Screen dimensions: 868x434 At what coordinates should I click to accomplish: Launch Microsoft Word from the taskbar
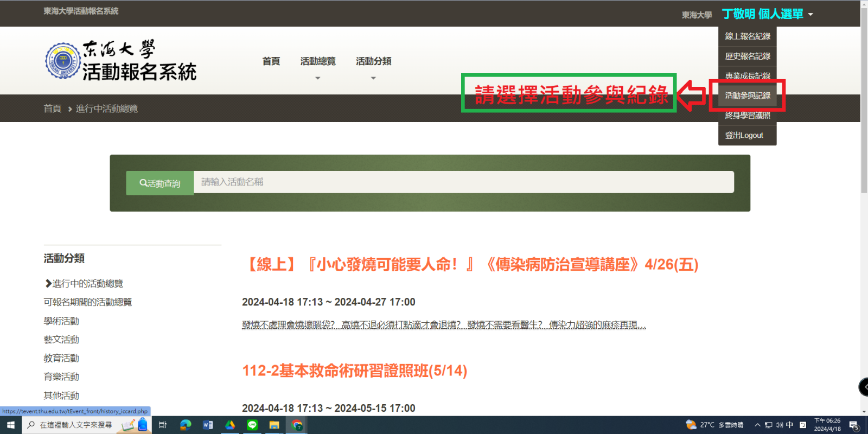pyautogui.click(x=208, y=425)
